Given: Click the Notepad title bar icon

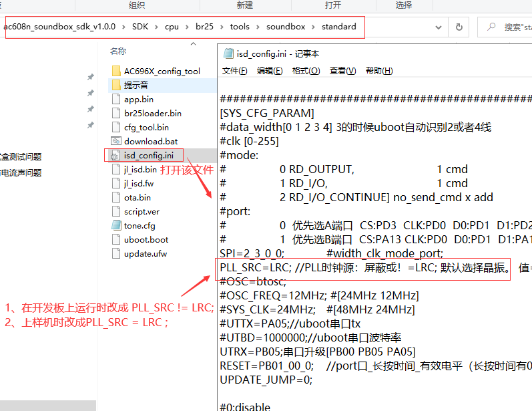Looking at the screenshot, I should click(228, 53).
